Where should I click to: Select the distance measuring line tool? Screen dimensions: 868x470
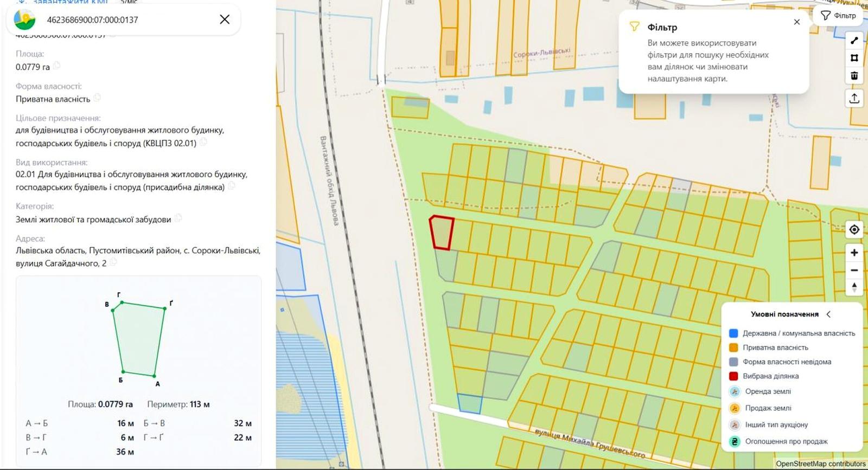pyautogui.click(x=854, y=40)
